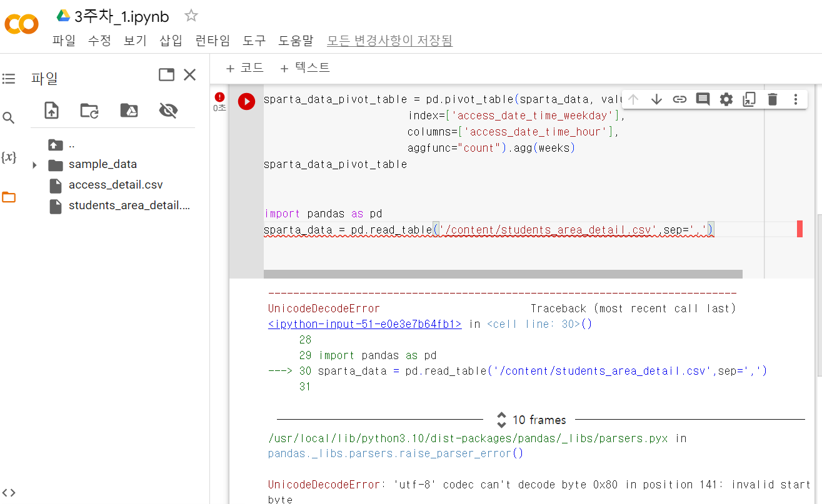Viewport: 822px width, 504px height.
Task: Move cell up arrow icon
Action: pos(633,99)
